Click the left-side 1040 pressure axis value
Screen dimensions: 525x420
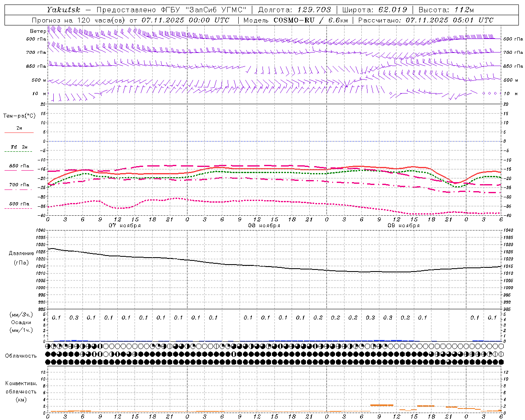(x=41, y=230)
